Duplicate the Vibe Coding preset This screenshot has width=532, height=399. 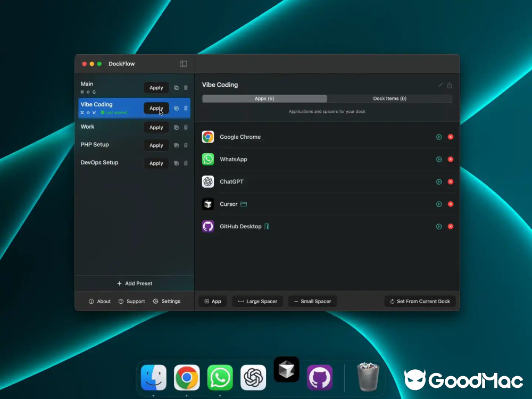coord(176,108)
